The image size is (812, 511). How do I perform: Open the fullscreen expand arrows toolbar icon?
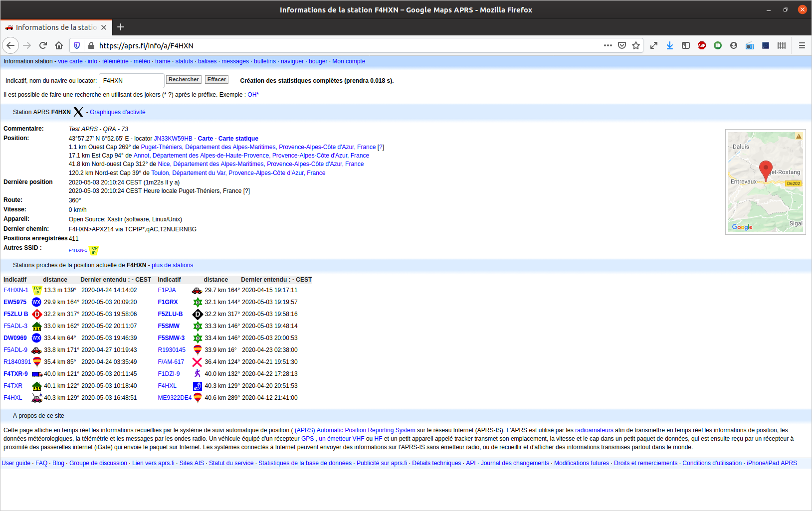[x=654, y=45]
